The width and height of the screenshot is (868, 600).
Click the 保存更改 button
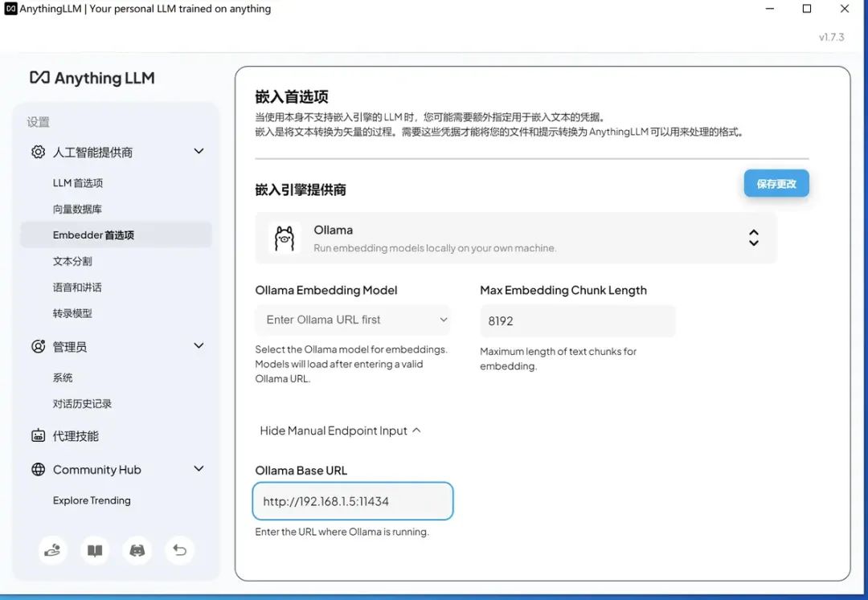click(776, 184)
